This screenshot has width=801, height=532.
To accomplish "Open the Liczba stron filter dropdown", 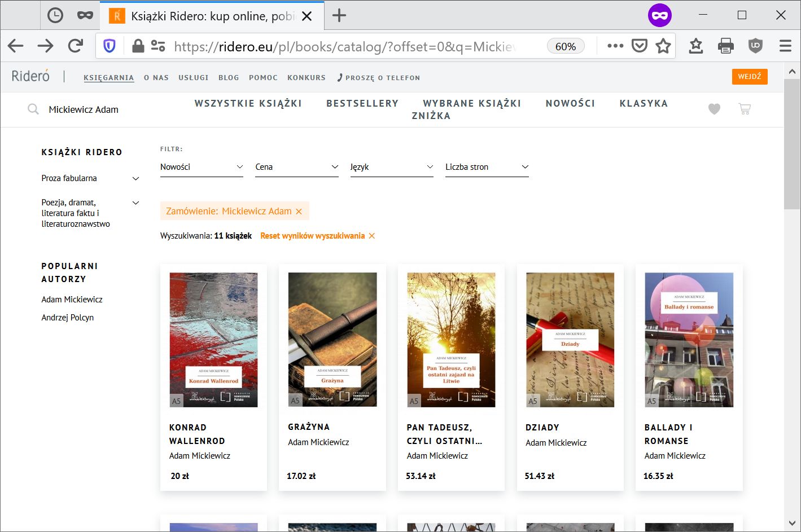I will click(487, 167).
